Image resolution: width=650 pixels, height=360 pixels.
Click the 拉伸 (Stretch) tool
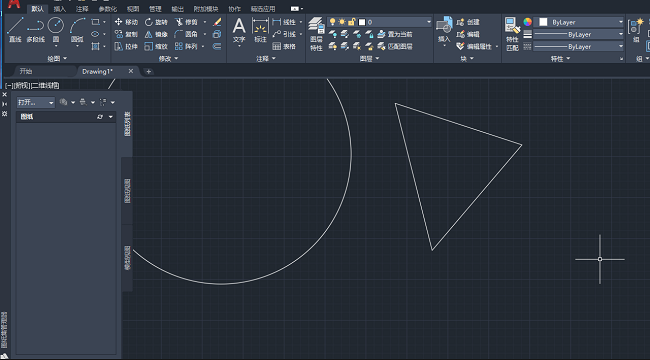pyautogui.click(x=126, y=47)
